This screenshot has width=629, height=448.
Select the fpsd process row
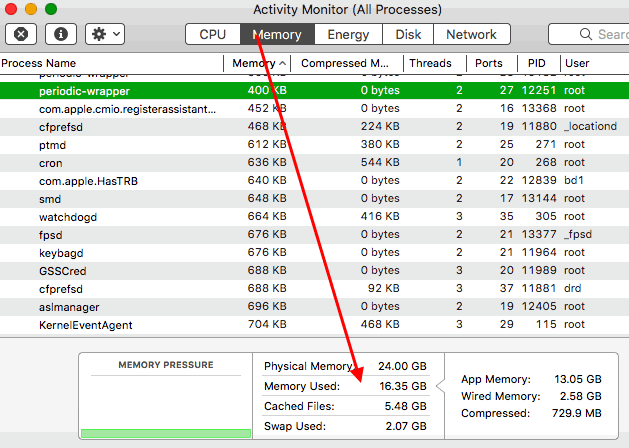click(314, 235)
